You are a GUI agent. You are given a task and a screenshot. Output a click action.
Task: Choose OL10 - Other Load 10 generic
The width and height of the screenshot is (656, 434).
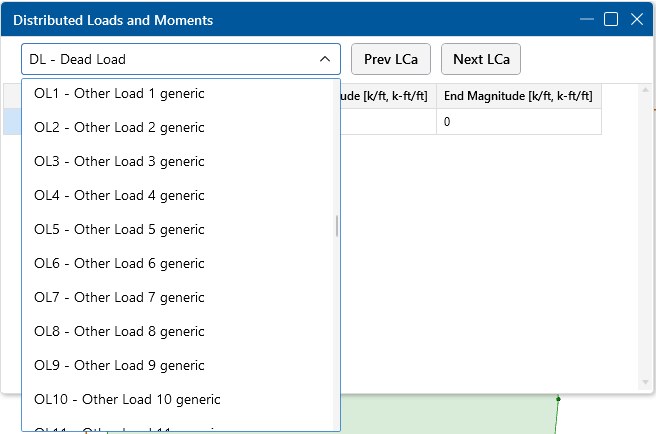(127, 400)
